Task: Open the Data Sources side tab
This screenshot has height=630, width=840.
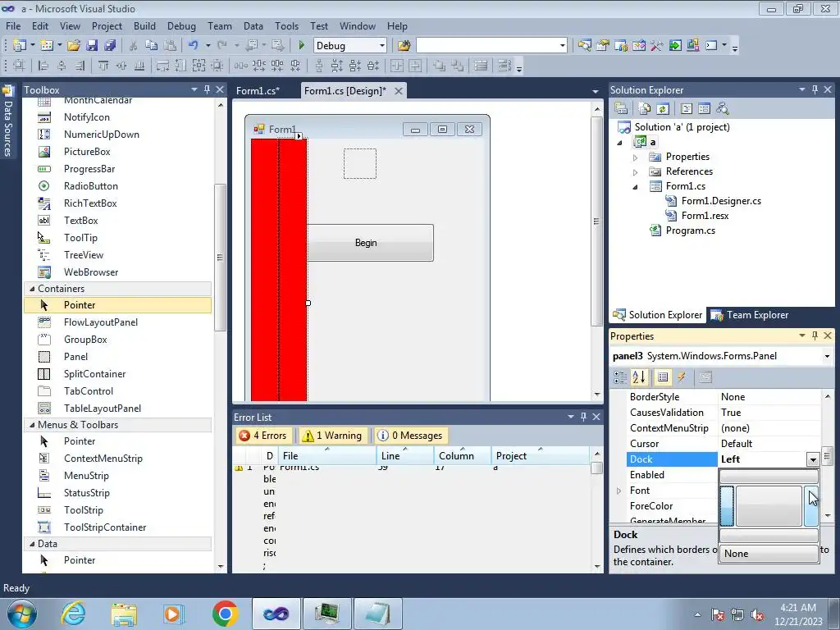Action: point(8,121)
